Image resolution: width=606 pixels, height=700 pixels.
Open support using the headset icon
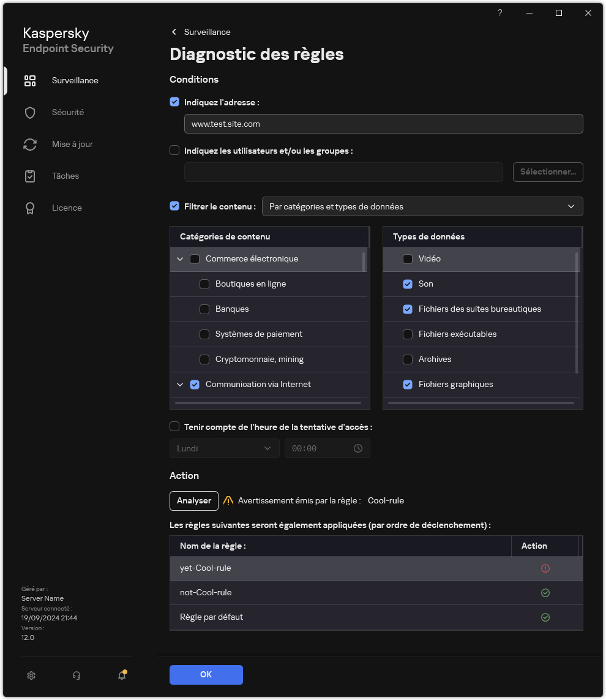(77, 675)
